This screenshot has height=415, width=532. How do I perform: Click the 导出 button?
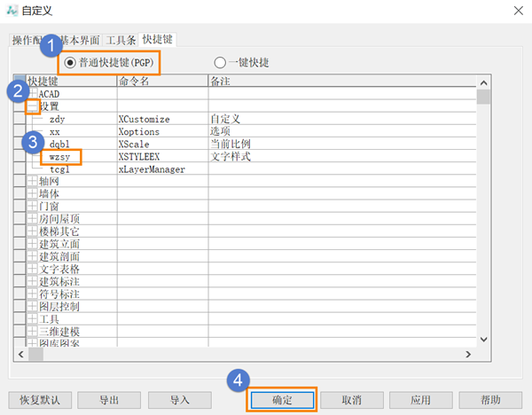click(109, 400)
